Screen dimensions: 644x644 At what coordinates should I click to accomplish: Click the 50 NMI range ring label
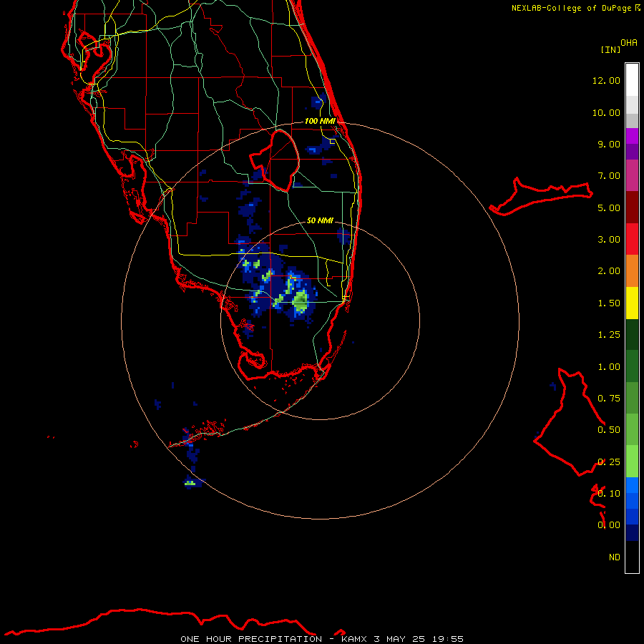coord(320,220)
